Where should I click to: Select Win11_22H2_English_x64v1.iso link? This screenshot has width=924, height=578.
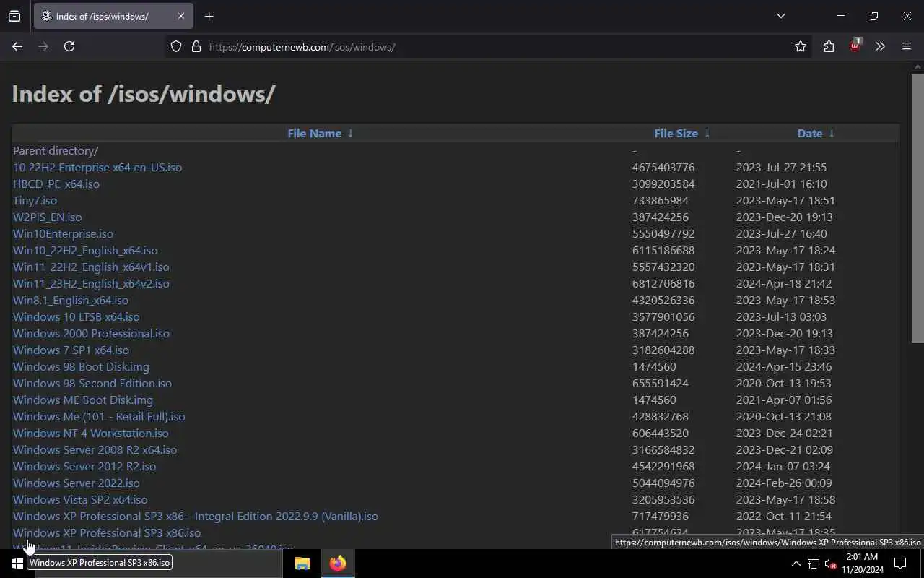tap(91, 267)
